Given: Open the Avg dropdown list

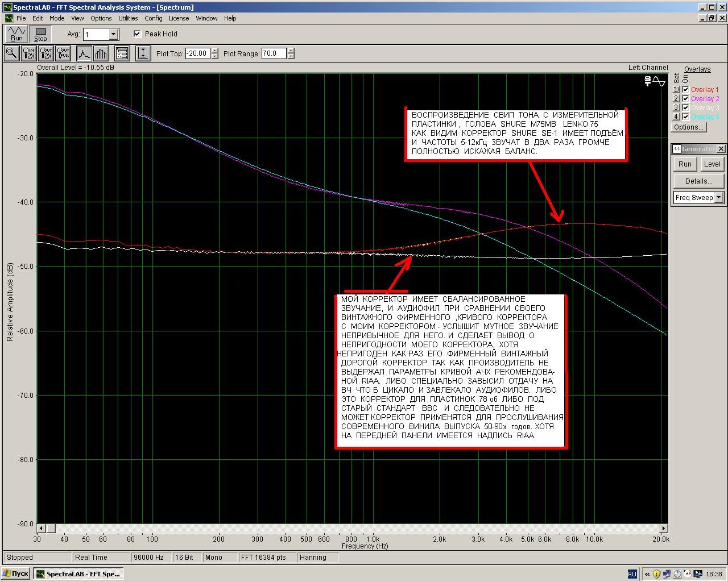Looking at the screenshot, I should (113, 35).
